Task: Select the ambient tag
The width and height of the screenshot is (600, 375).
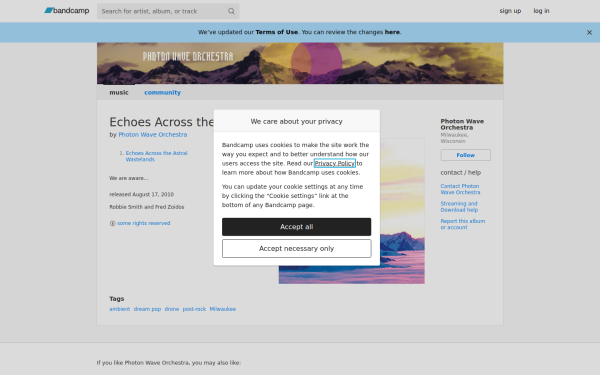Action: pyautogui.click(x=120, y=309)
